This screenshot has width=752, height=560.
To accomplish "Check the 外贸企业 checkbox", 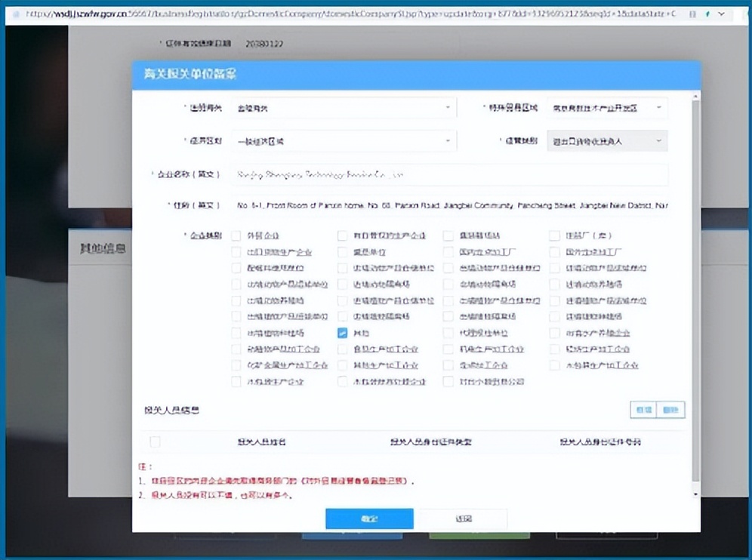I will pos(236,235).
